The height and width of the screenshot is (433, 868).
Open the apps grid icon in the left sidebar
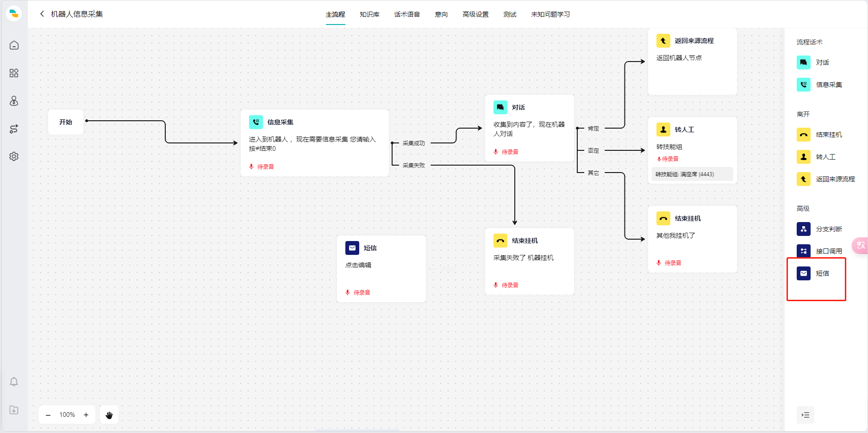tap(14, 73)
